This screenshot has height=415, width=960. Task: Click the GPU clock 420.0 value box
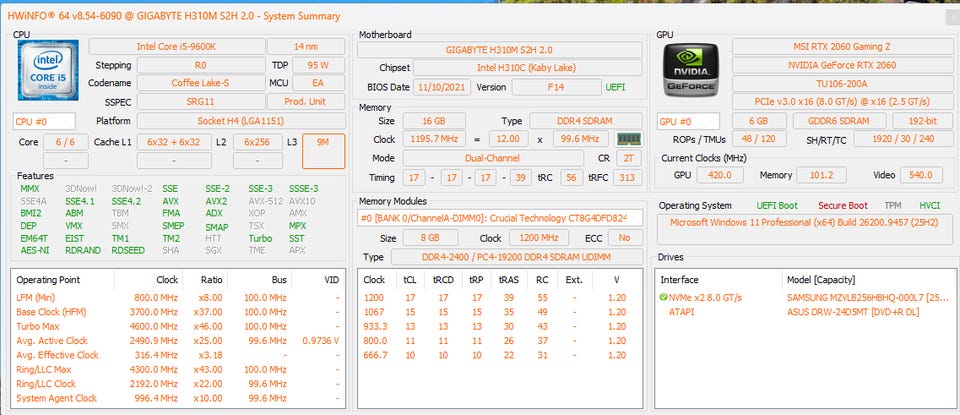pos(719,175)
